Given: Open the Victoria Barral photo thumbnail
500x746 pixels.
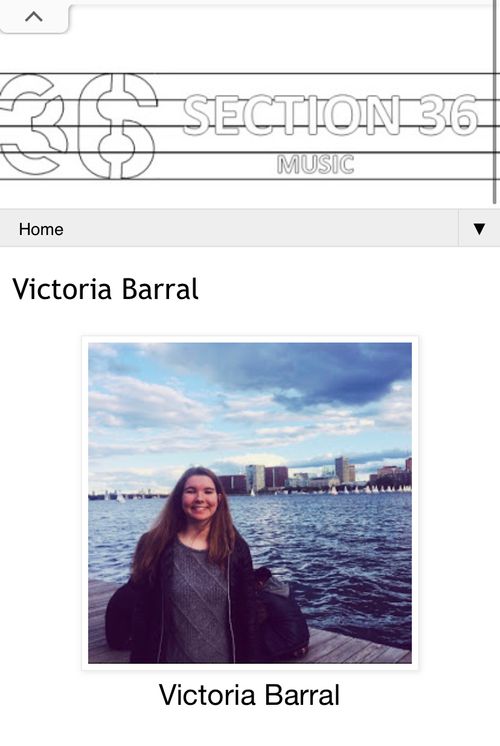Looking at the screenshot, I should [250, 503].
